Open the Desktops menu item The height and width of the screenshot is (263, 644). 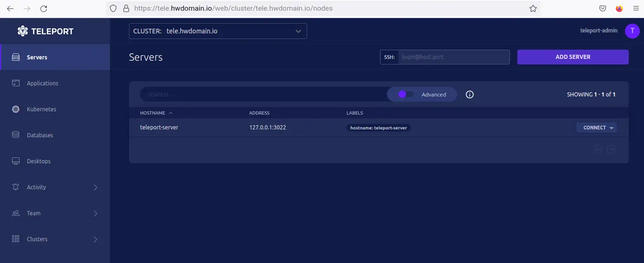point(55,161)
